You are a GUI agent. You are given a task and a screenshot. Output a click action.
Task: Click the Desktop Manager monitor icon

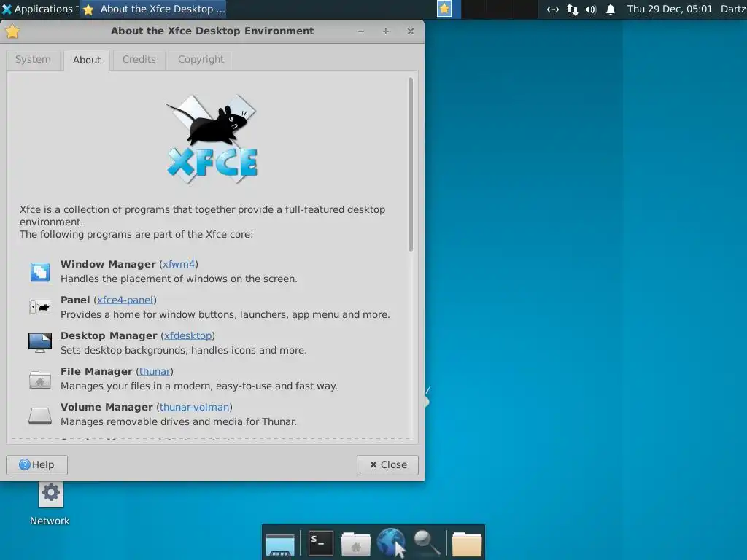pyautogui.click(x=40, y=343)
